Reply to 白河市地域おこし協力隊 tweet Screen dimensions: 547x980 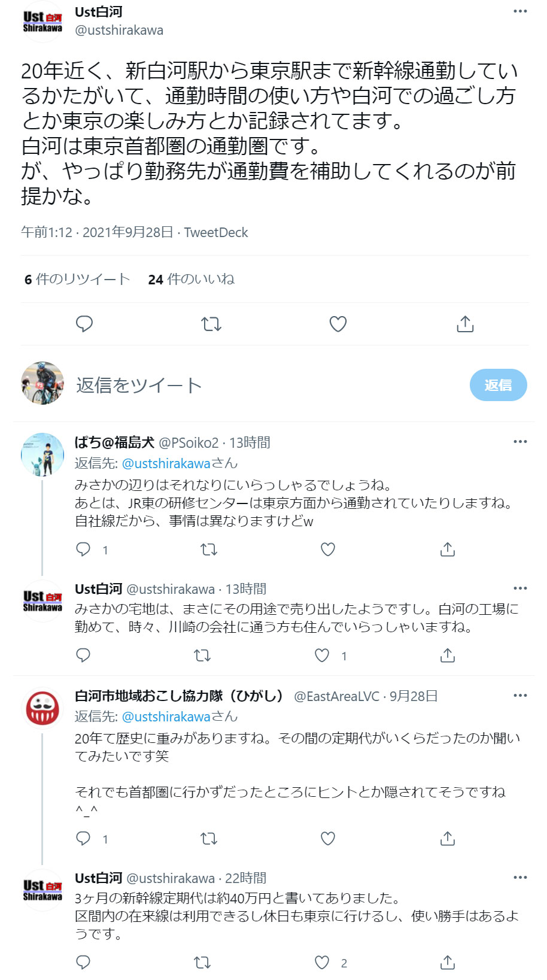tap(83, 839)
